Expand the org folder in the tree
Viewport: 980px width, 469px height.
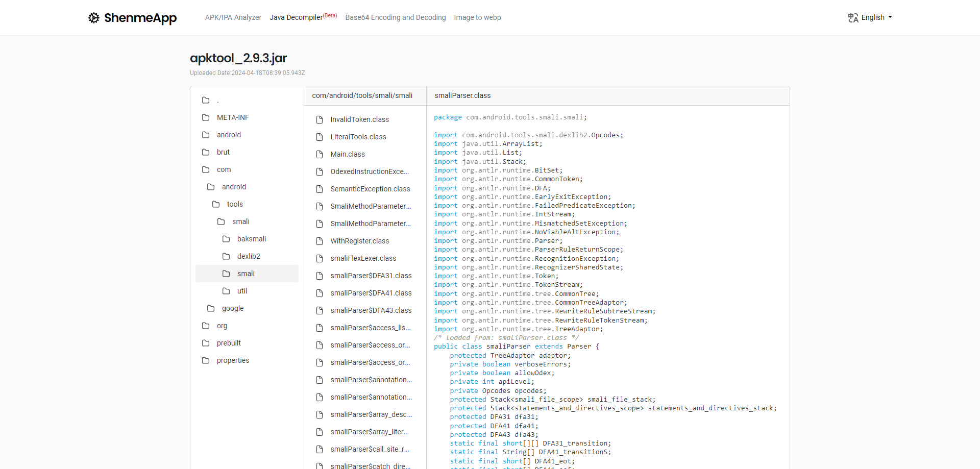222,326
